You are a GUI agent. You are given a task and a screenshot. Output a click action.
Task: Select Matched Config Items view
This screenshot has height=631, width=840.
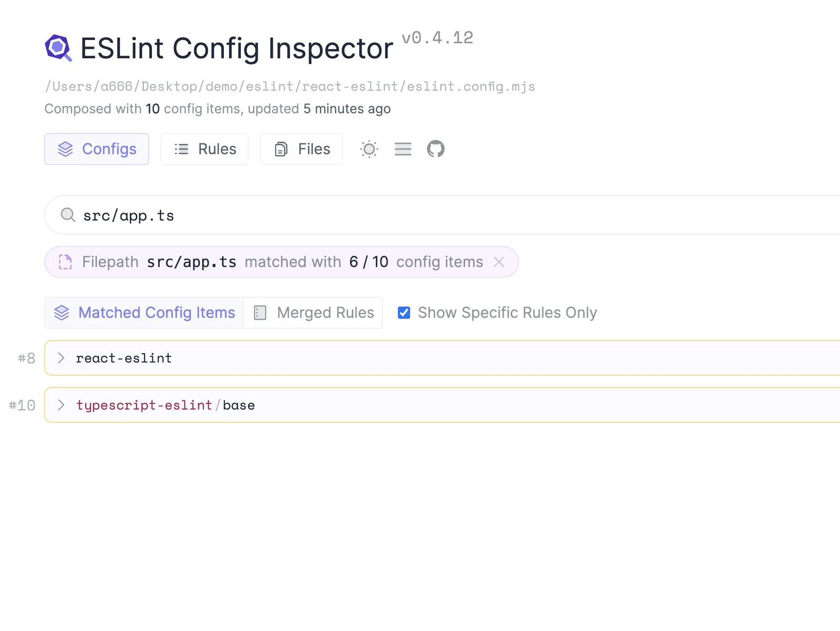144,313
